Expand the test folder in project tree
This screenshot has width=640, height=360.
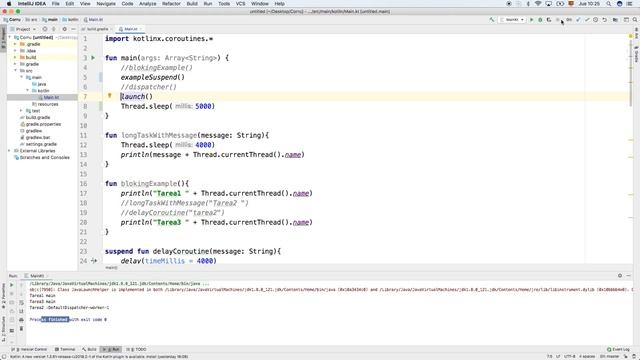(x=22, y=111)
